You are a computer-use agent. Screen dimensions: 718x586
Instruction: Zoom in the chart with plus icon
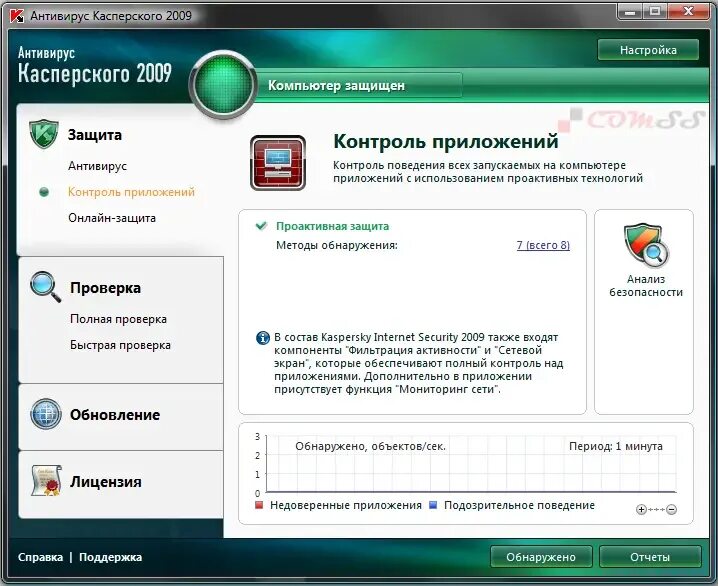[x=641, y=510]
